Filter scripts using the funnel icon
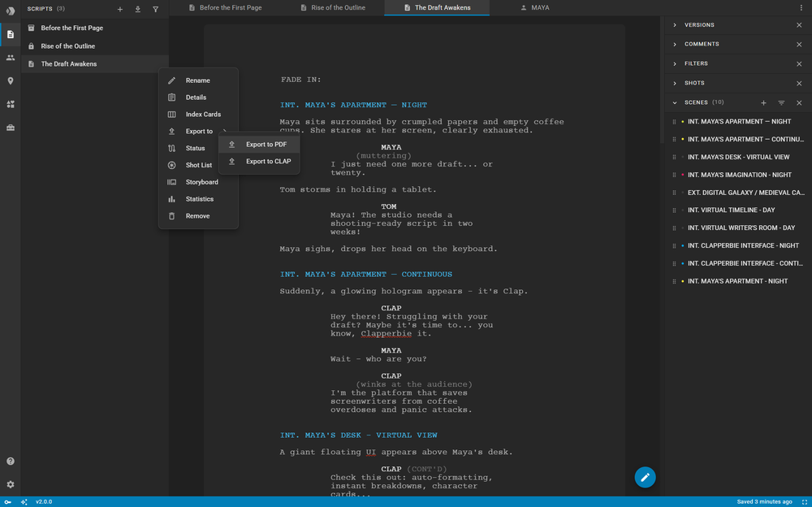The height and width of the screenshot is (507, 812). pos(157,9)
